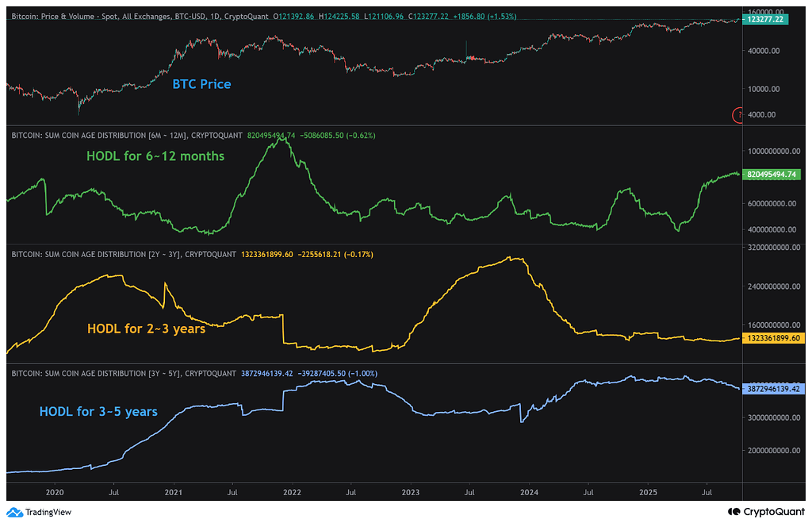Click the 2022 label on the time axis
The height and width of the screenshot is (523, 812).
click(x=292, y=492)
